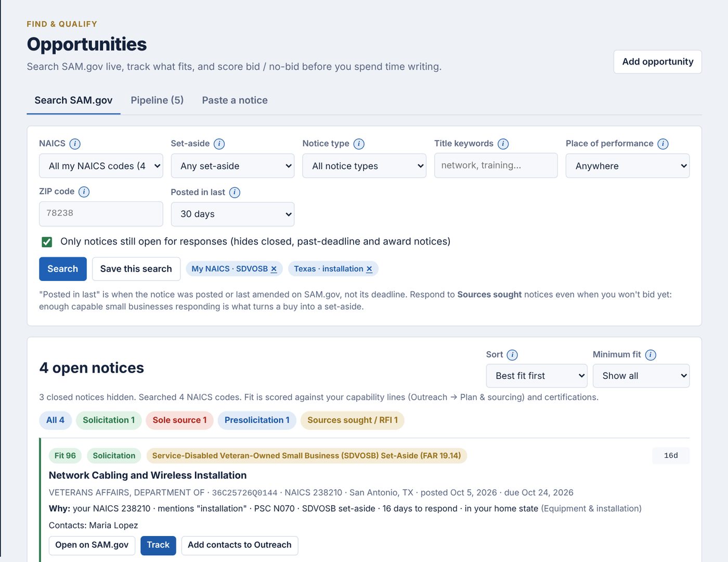
Task: Click the blue Search button
Action: coord(62,269)
